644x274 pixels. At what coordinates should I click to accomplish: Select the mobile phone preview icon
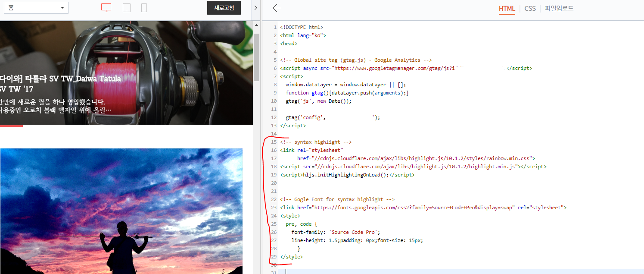[144, 8]
